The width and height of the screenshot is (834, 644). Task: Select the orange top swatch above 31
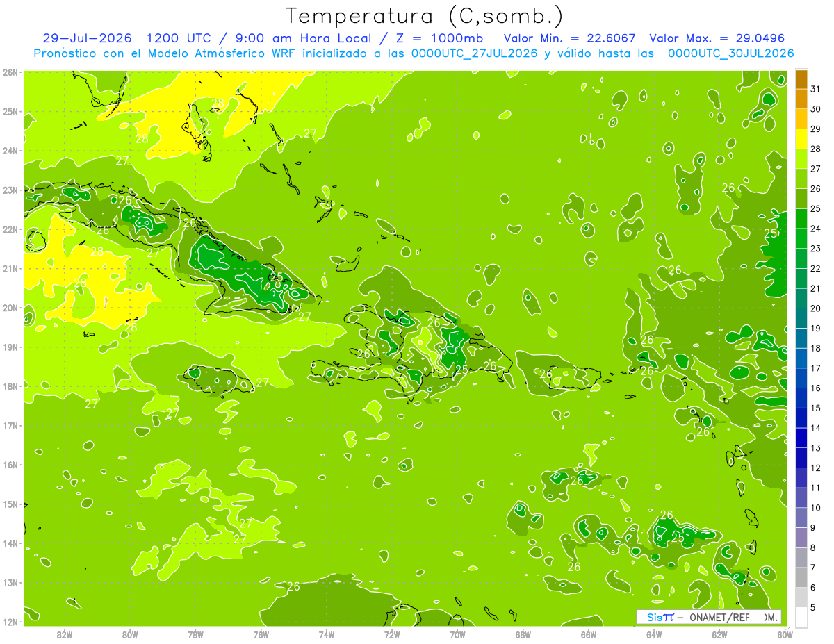(801, 79)
